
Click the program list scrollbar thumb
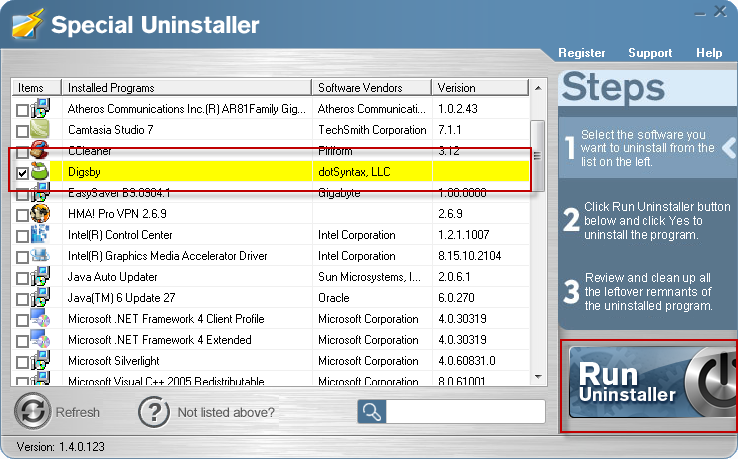pos(537,155)
